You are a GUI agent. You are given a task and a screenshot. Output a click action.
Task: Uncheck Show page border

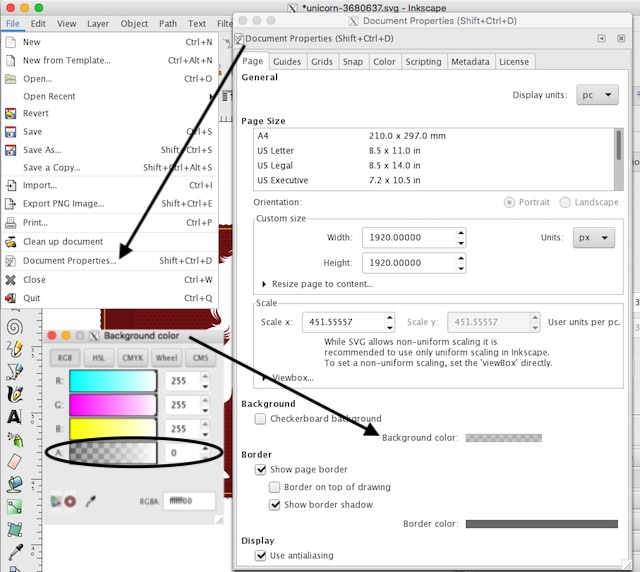click(x=260, y=470)
